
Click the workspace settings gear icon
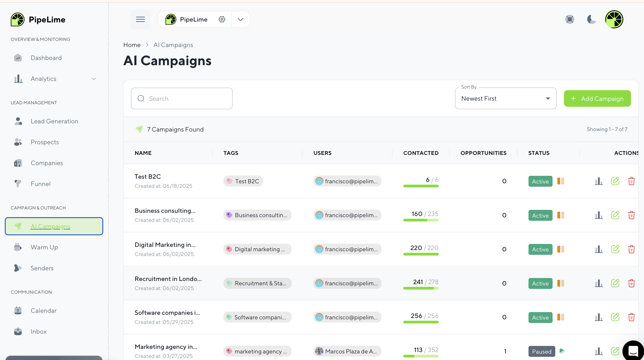click(x=222, y=19)
